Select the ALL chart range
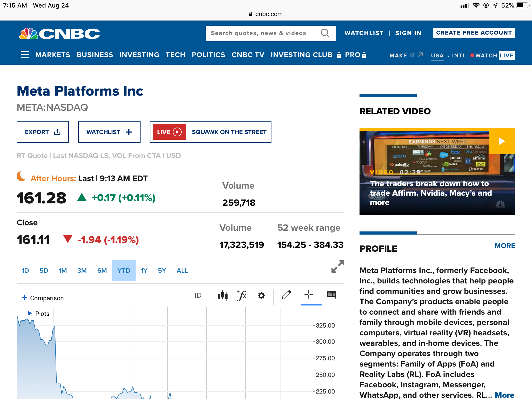The height and width of the screenshot is (399, 532). tap(182, 271)
